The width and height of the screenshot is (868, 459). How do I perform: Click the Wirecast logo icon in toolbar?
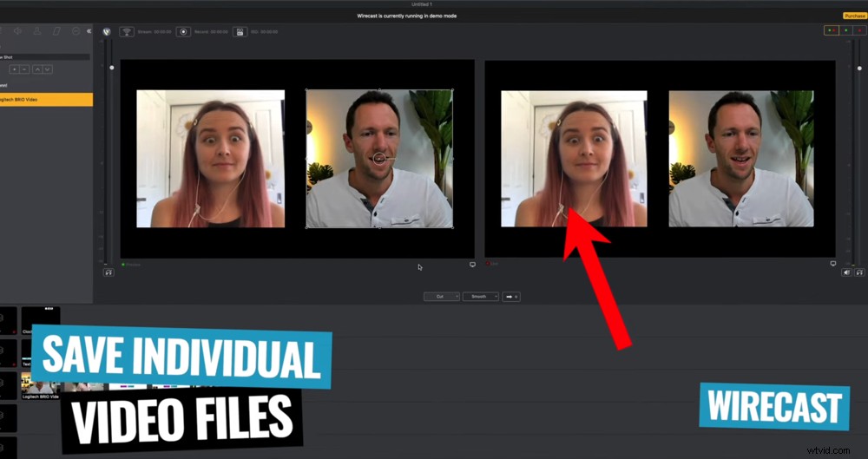pos(107,31)
